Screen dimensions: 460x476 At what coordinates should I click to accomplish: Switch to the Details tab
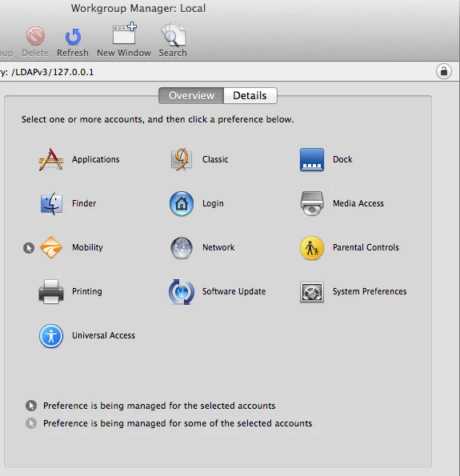click(x=250, y=96)
